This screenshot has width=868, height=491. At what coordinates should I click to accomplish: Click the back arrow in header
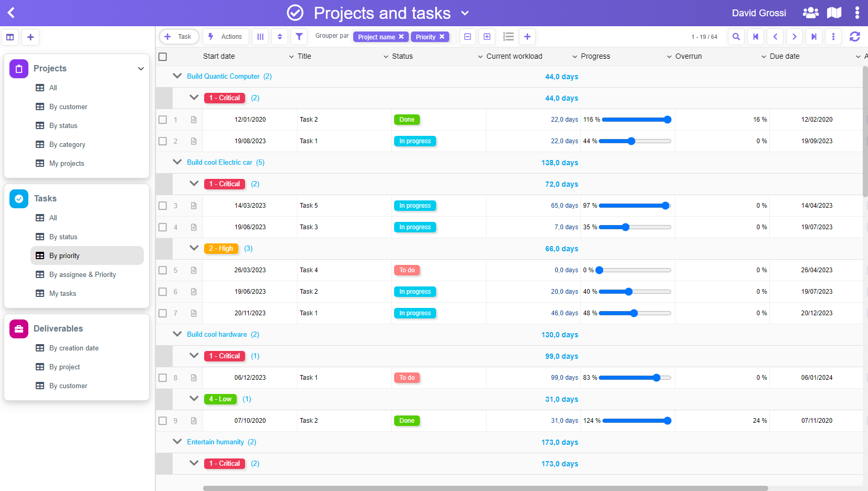click(x=12, y=13)
